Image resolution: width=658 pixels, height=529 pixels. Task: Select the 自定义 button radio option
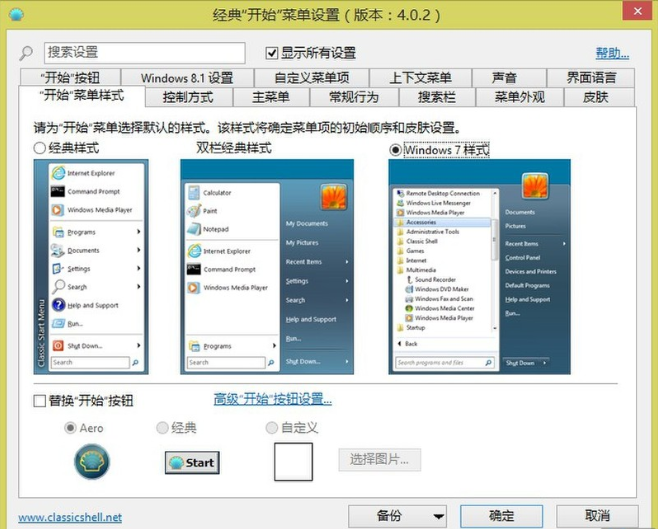(272, 428)
